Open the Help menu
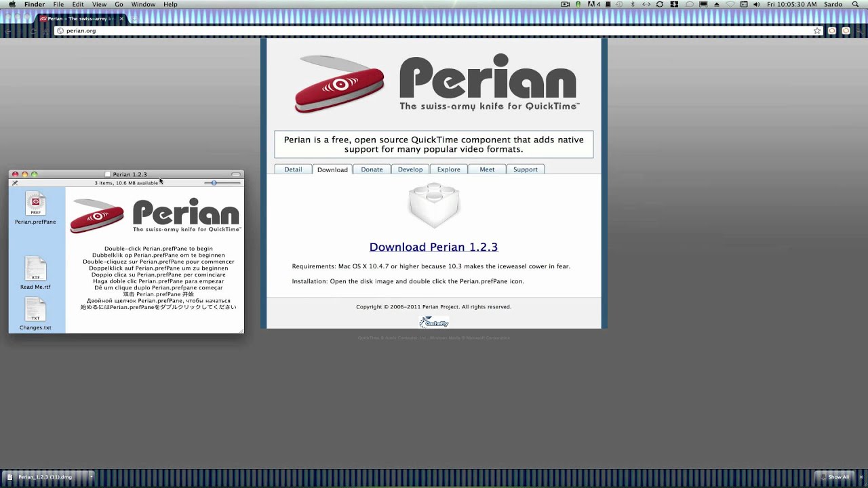 [170, 4]
